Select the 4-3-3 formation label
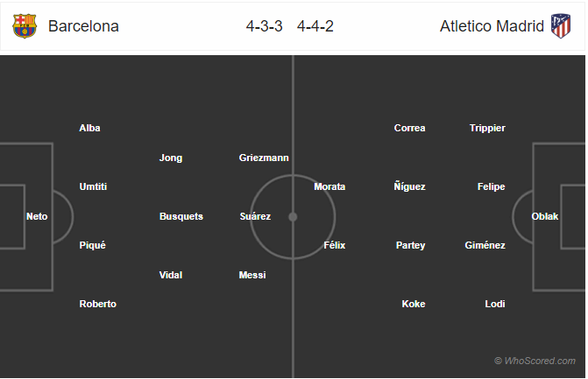 [264, 26]
